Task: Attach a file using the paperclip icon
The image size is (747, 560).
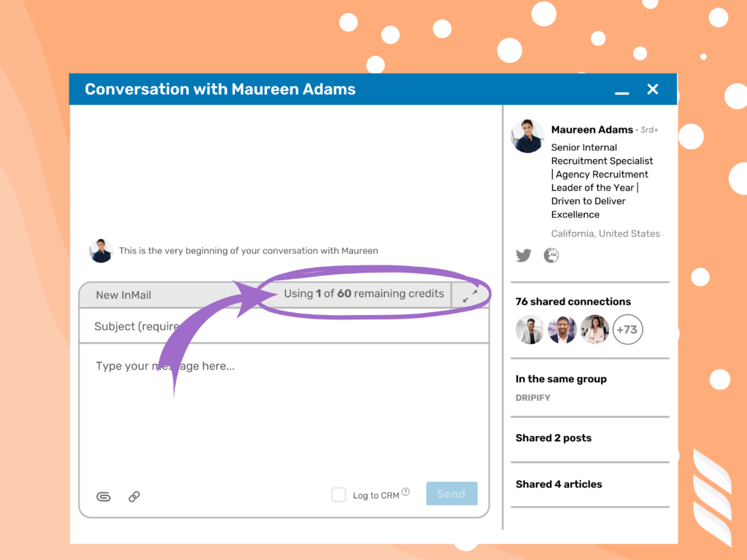Action: tap(134, 497)
